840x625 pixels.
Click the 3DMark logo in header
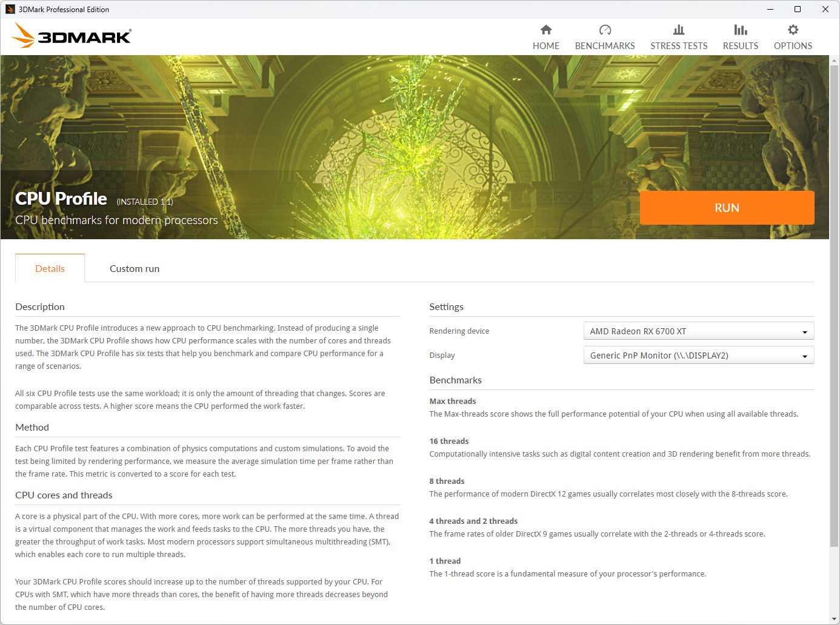pos(72,36)
